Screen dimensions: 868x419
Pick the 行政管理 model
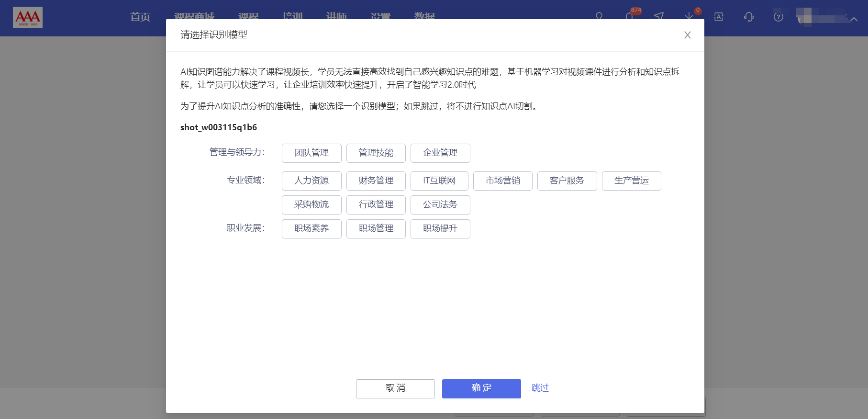click(x=376, y=205)
